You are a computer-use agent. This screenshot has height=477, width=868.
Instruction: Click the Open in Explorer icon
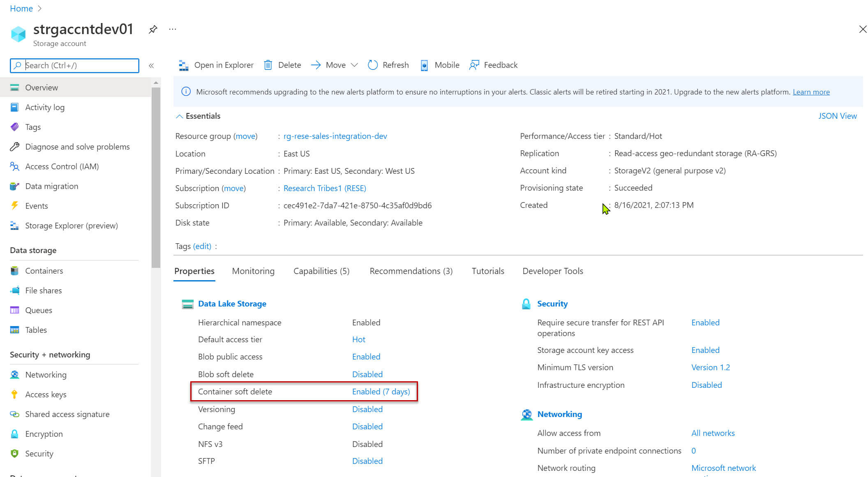(x=184, y=65)
